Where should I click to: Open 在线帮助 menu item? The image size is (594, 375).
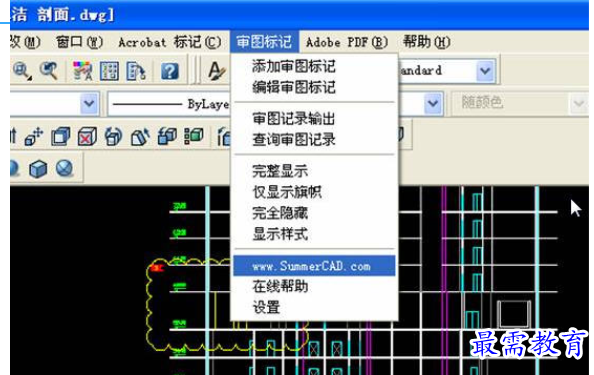click(280, 287)
